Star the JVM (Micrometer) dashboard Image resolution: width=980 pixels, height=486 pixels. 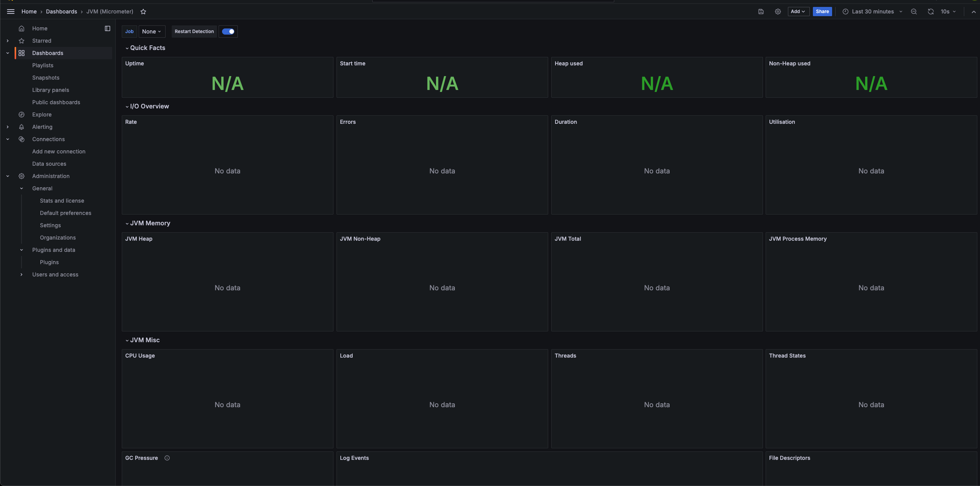coord(143,12)
